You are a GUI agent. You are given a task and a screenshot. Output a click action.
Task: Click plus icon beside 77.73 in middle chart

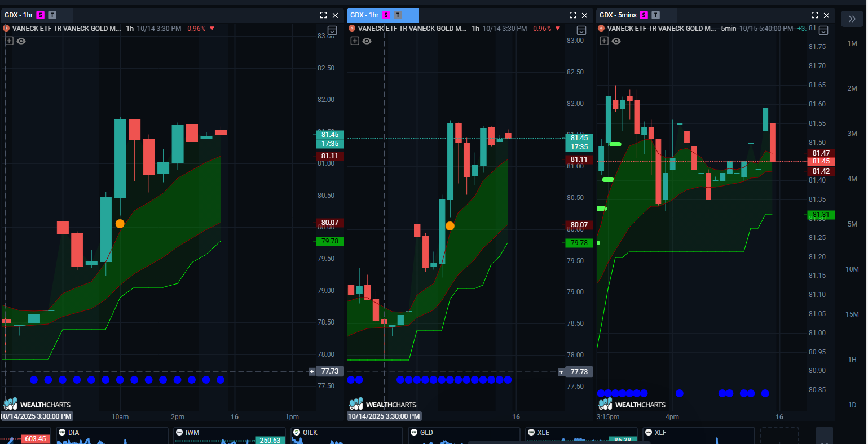click(561, 372)
